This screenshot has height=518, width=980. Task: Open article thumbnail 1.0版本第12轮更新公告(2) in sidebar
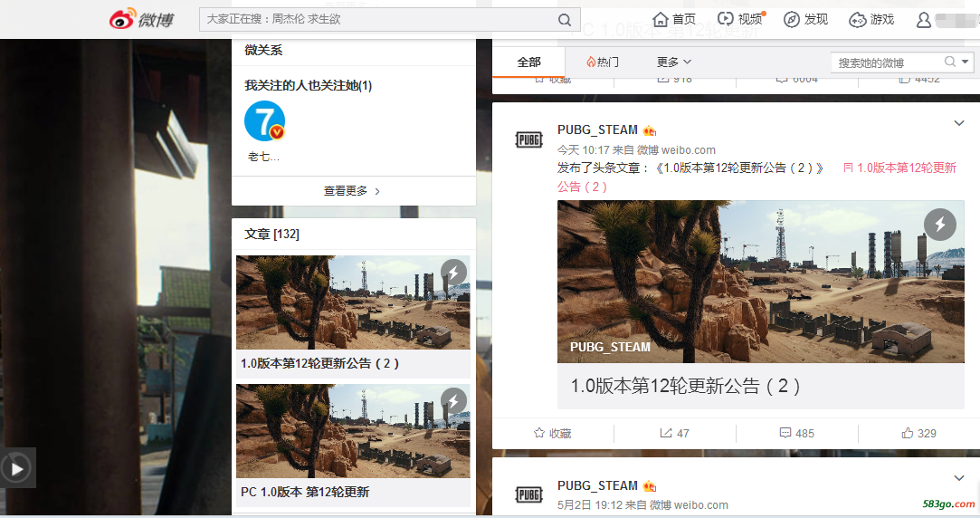(353, 302)
